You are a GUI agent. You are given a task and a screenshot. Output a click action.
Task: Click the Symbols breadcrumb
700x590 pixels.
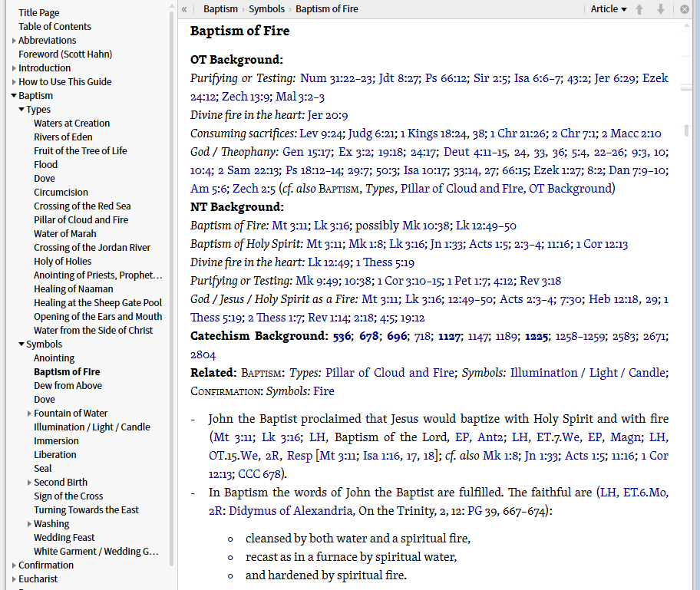pyautogui.click(x=266, y=9)
